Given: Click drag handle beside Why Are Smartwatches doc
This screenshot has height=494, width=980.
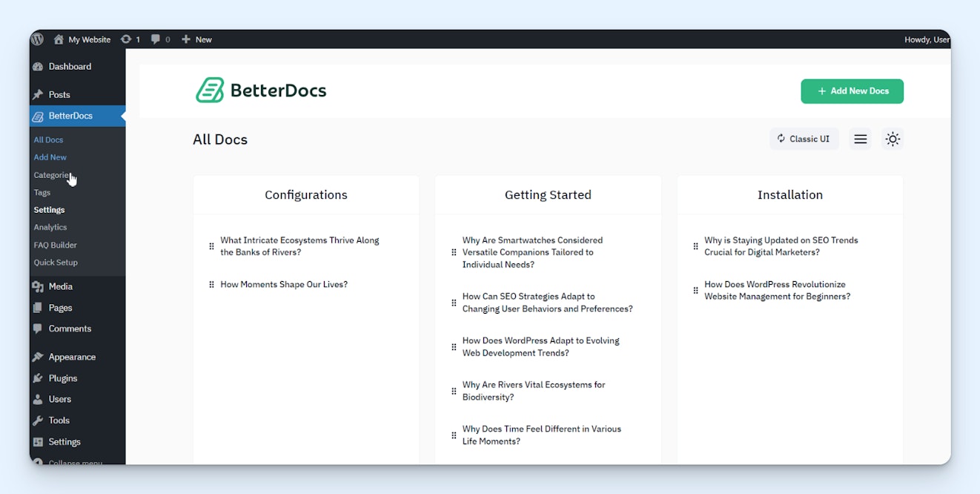Looking at the screenshot, I should tap(454, 252).
